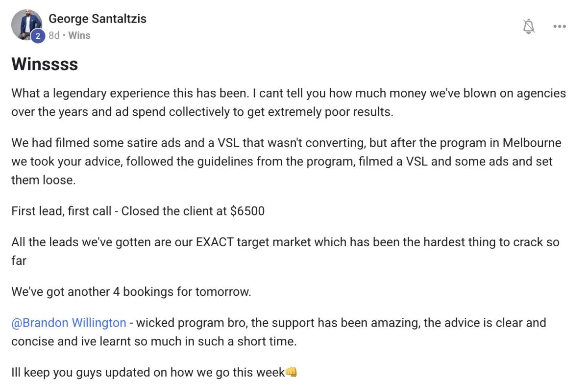This screenshot has height=387, width=588.
Task: Click the "What a legendary experience" paragraph
Action: pos(289,103)
